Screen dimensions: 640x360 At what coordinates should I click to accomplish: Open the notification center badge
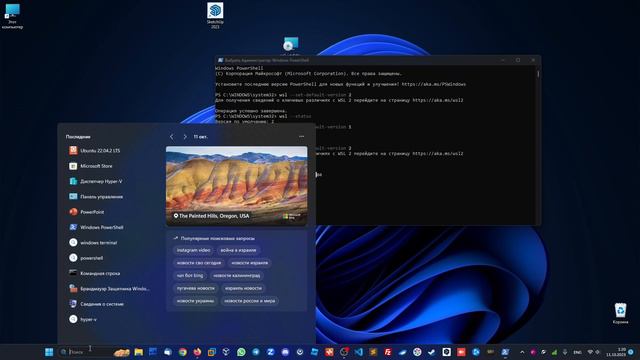[x=631, y=352]
